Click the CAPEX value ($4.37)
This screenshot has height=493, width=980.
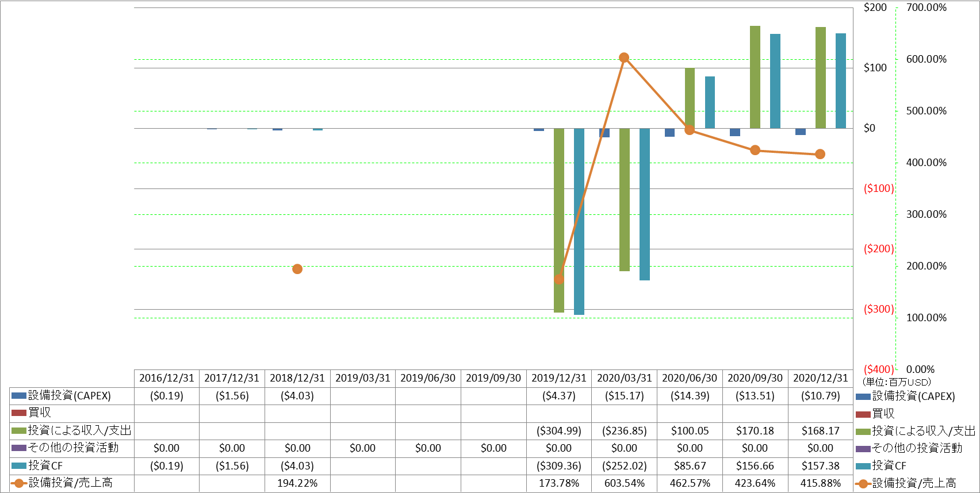pyautogui.click(x=559, y=396)
